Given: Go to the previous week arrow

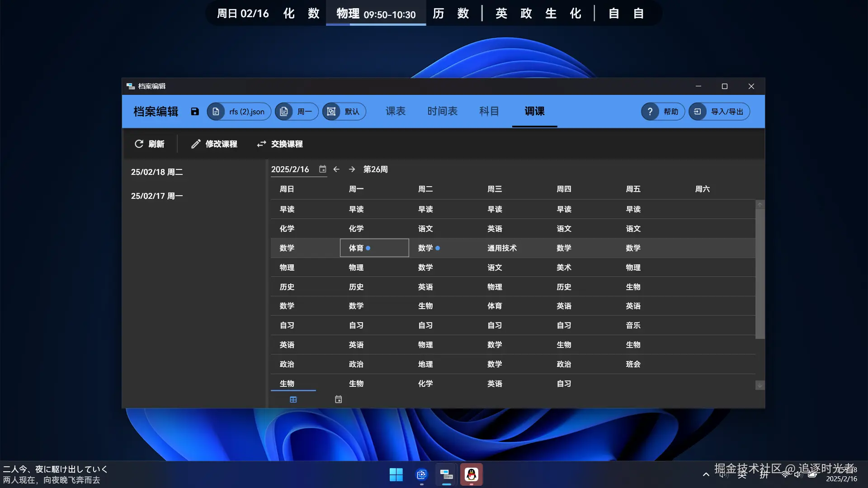Looking at the screenshot, I should pos(336,169).
